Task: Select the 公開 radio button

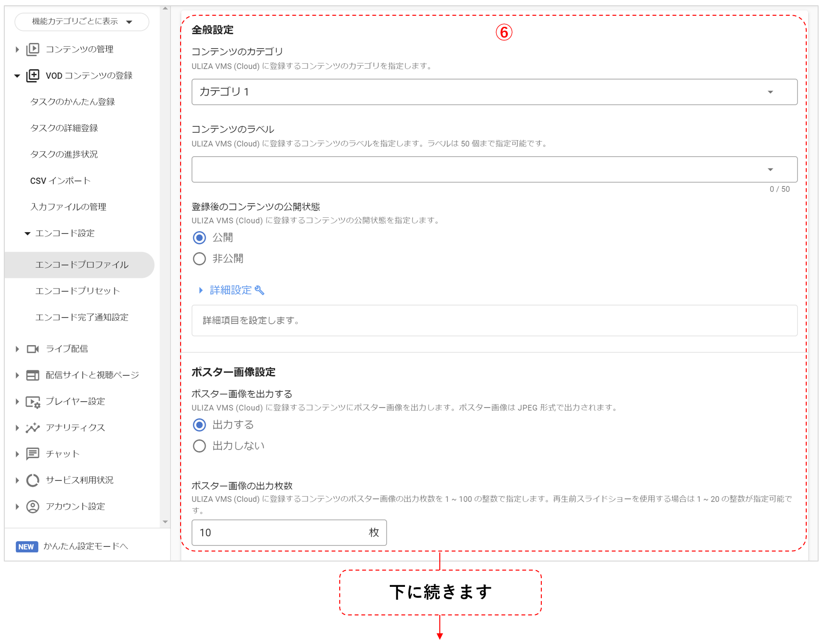Action: point(199,237)
